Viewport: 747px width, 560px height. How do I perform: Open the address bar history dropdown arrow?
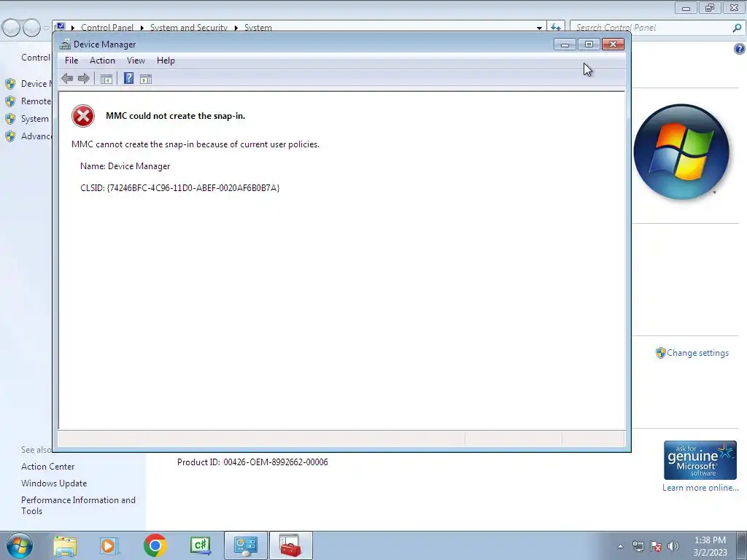coord(539,28)
